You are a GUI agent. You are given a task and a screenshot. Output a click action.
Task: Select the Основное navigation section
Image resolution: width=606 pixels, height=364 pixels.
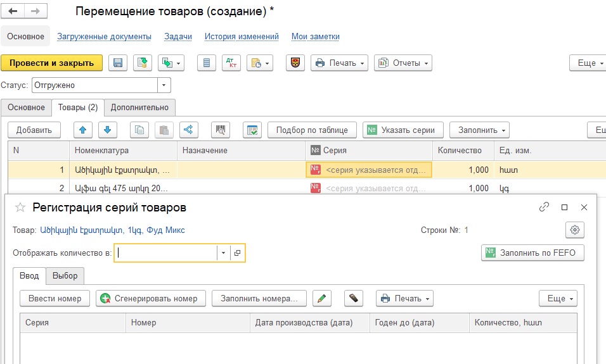coord(25,36)
